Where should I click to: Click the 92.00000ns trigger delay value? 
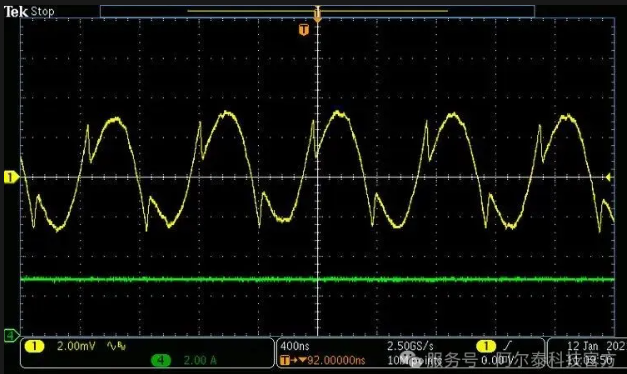[x=336, y=360]
